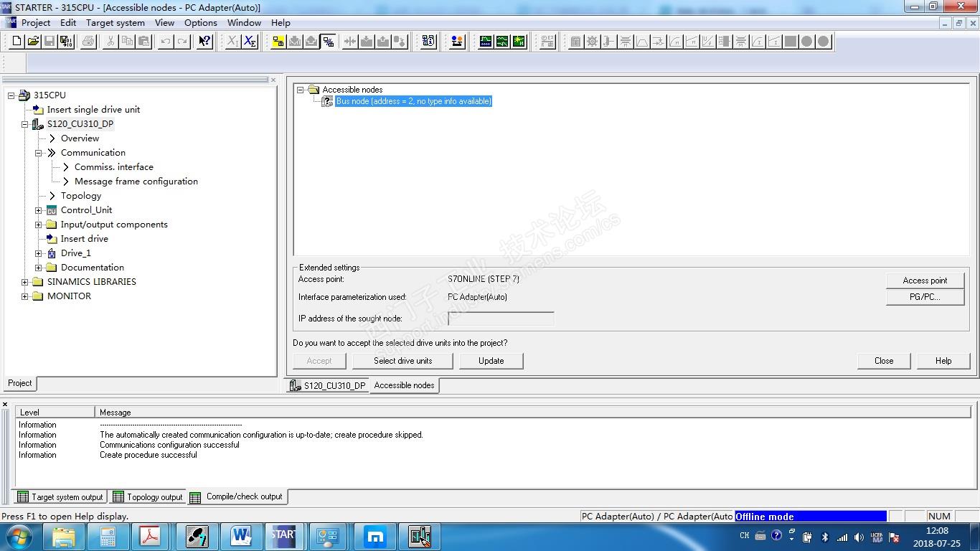Image resolution: width=980 pixels, height=551 pixels.
Task: Click the yellow connect to target system icon
Action: (x=278, y=42)
